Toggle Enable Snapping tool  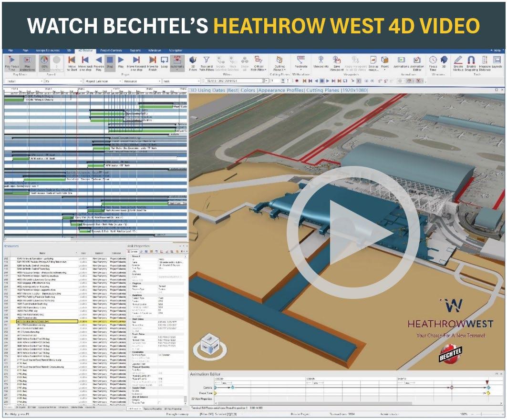[471, 63]
